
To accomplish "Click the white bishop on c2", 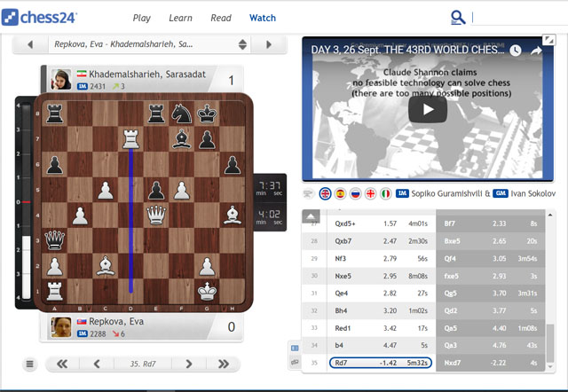I will [106, 266].
